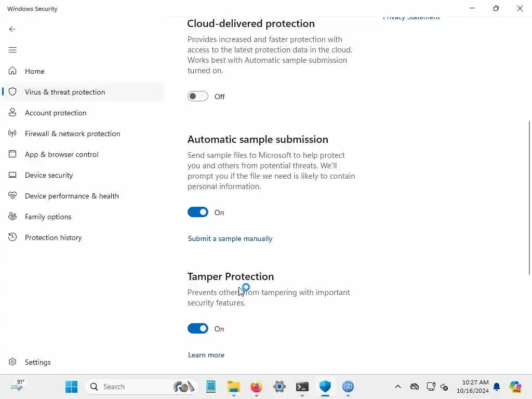Open the Copilot preview icon
532x399 pixels.
click(x=515, y=387)
